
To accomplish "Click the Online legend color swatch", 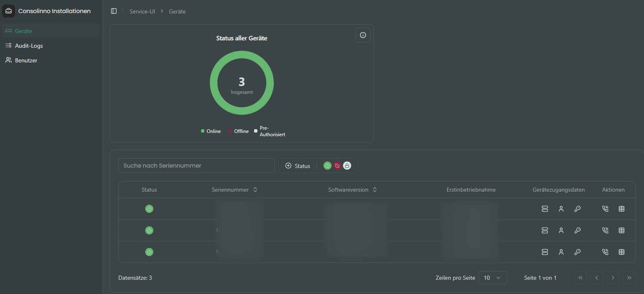I will (x=203, y=131).
